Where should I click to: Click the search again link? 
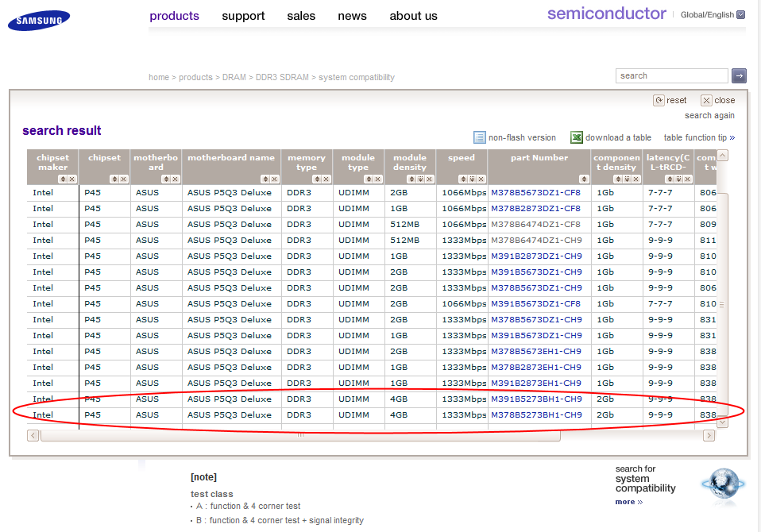(709, 115)
